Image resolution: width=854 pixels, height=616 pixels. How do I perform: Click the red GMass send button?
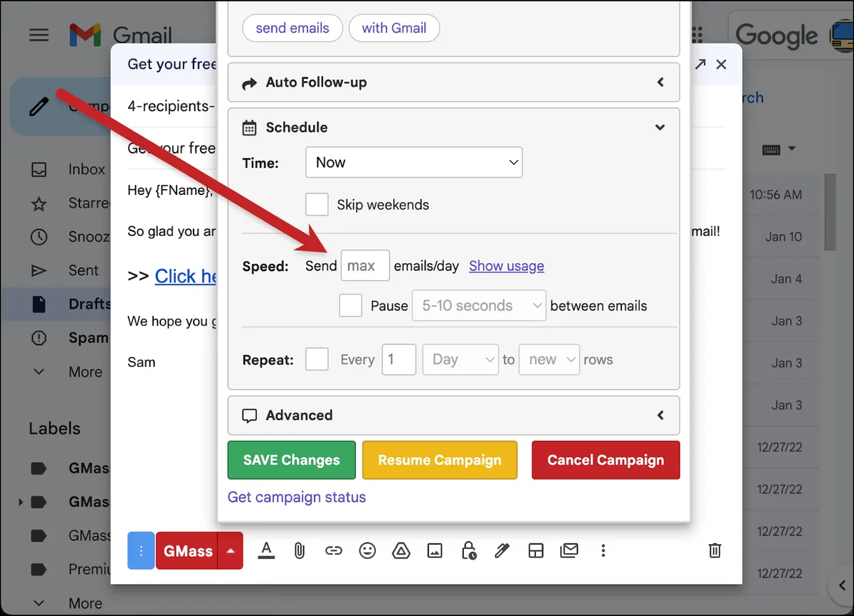tap(187, 551)
